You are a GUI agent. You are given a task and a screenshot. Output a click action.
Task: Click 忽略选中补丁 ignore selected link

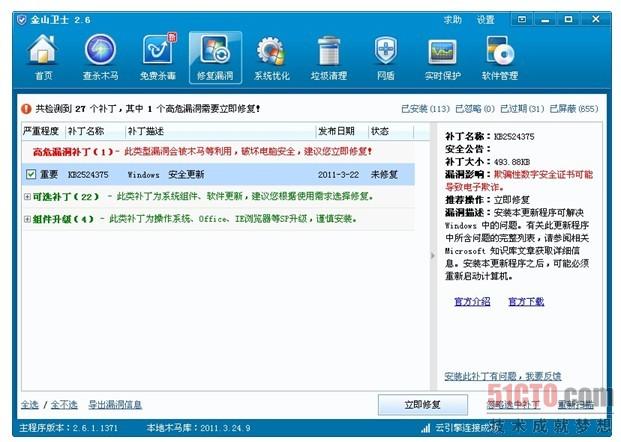513,405
